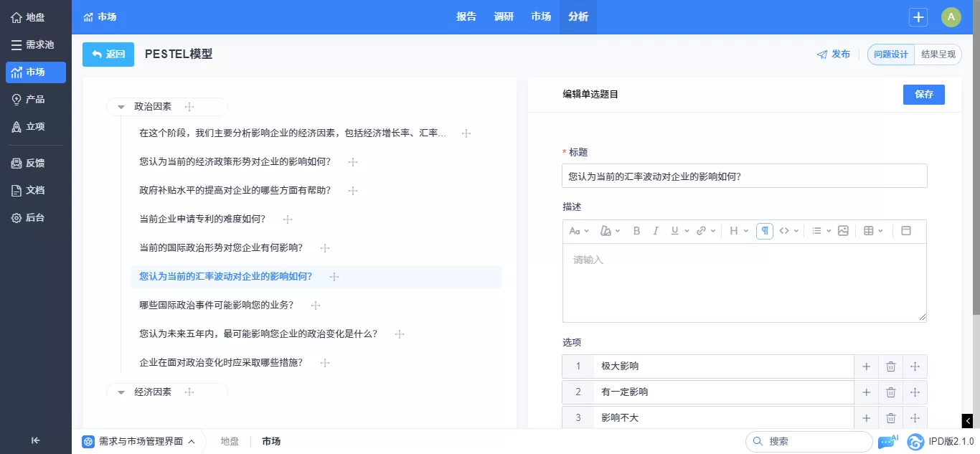
Task: Edit option 1 极大影响 field
Action: [724, 366]
